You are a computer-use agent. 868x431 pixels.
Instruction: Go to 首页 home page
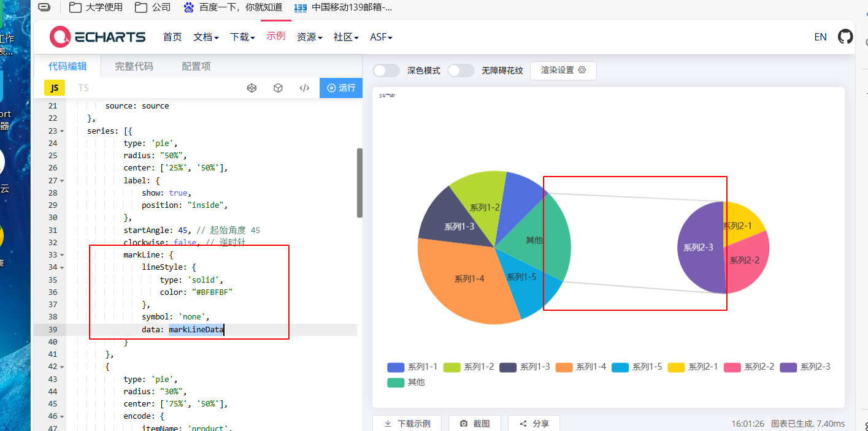click(172, 37)
